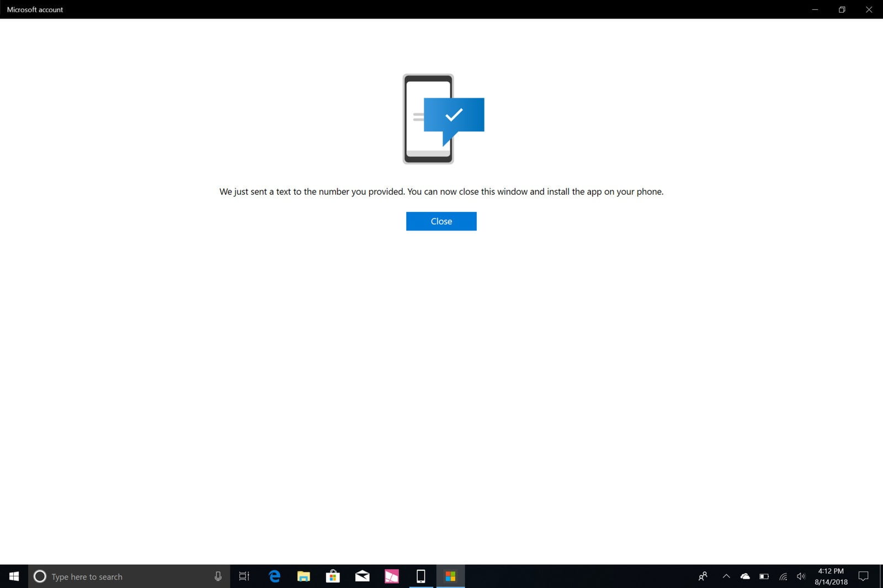The height and width of the screenshot is (588, 883).
Task: Check battery status in system tray
Action: (764, 576)
